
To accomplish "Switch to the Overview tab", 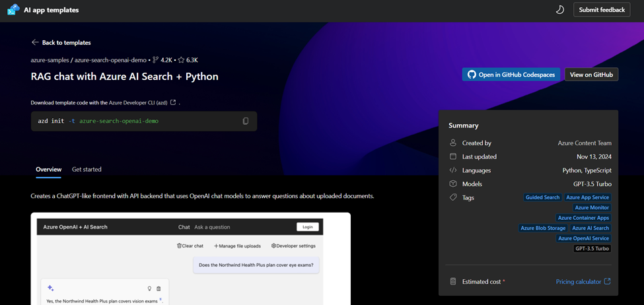I will [x=48, y=169].
